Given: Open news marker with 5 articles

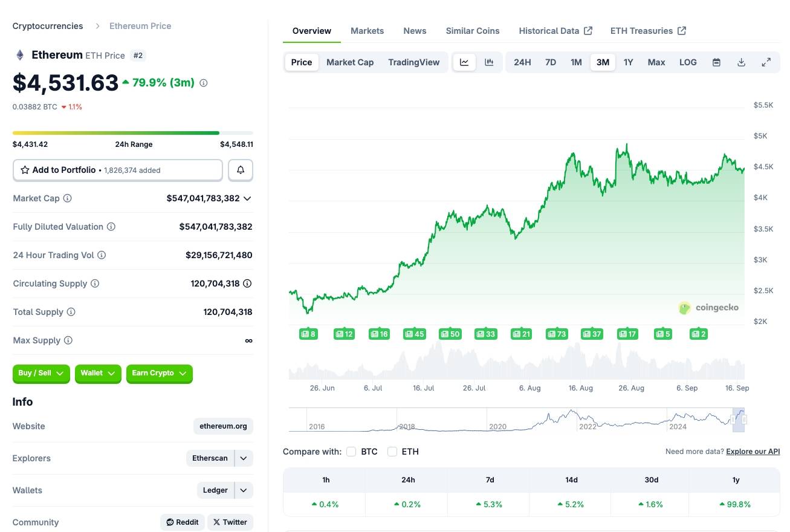Looking at the screenshot, I should 663,334.
